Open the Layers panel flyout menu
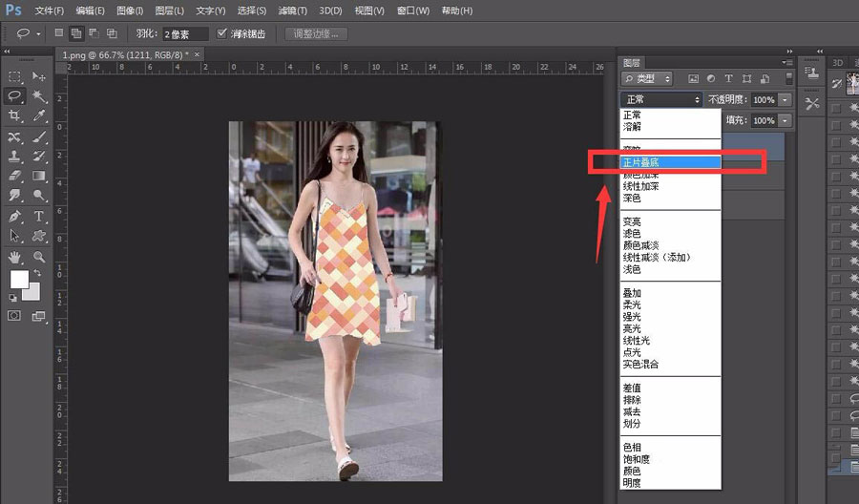Screen dimensions: 859x504 click(787, 62)
